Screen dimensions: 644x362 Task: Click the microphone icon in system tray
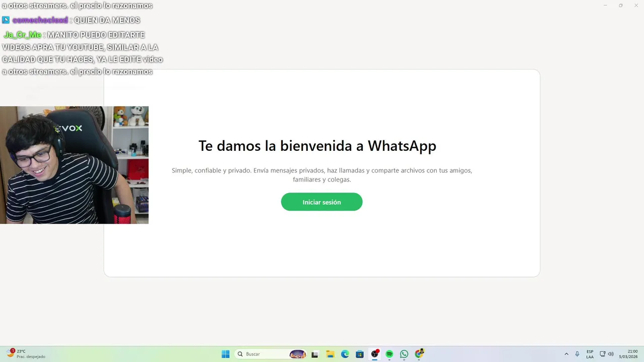tap(577, 354)
